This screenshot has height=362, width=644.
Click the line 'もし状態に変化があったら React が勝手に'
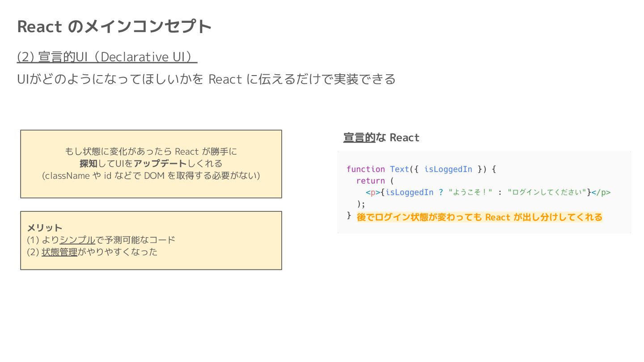151,152
